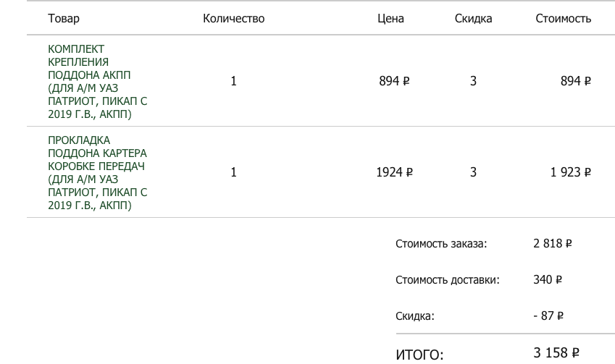Select the Стоимость column header
The width and height of the screenshot is (615, 364).
pyautogui.click(x=563, y=19)
